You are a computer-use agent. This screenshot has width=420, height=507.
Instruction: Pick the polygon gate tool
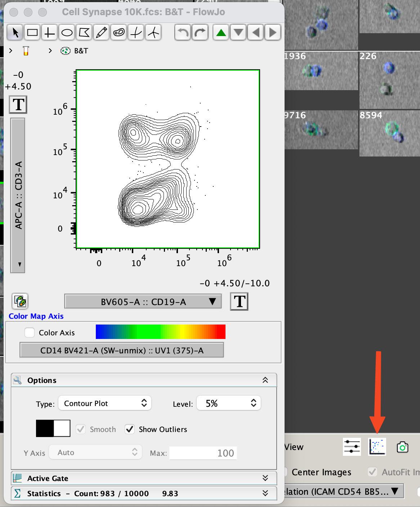pyautogui.click(x=84, y=33)
